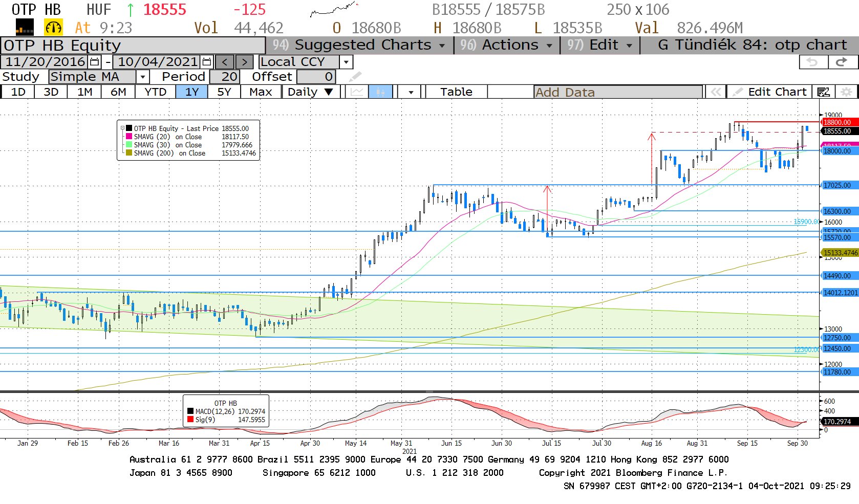Click the OTP HB Equity security field
The image size is (859, 504).
point(133,45)
